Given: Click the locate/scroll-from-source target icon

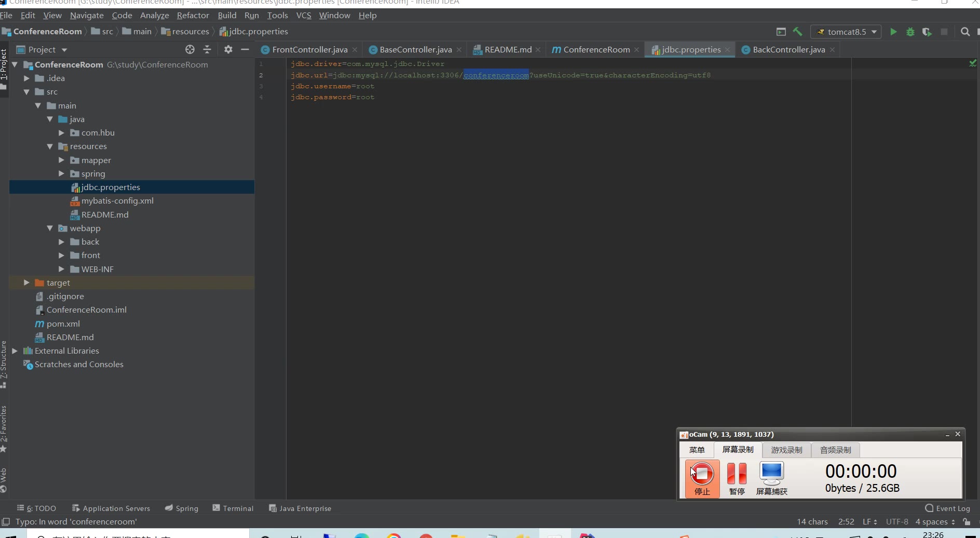Looking at the screenshot, I should pos(190,49).
